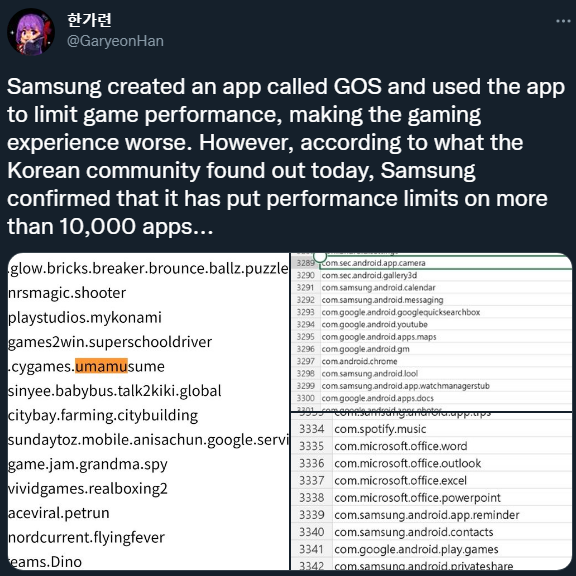Click the vividgames.realboxing2 line

click(x=87, y=489)
